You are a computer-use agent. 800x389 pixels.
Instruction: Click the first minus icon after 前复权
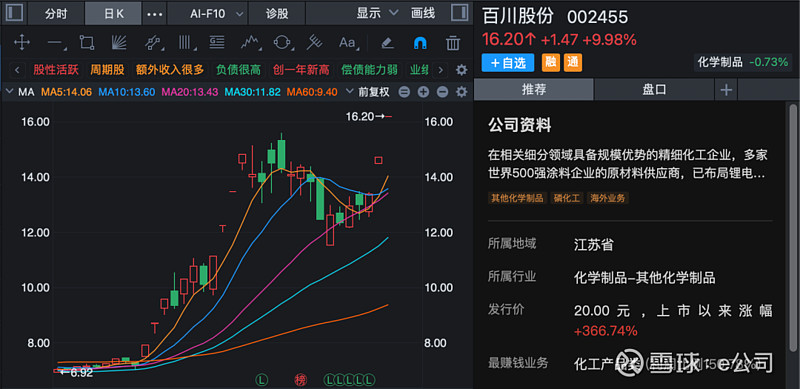[x=404, y=92]
